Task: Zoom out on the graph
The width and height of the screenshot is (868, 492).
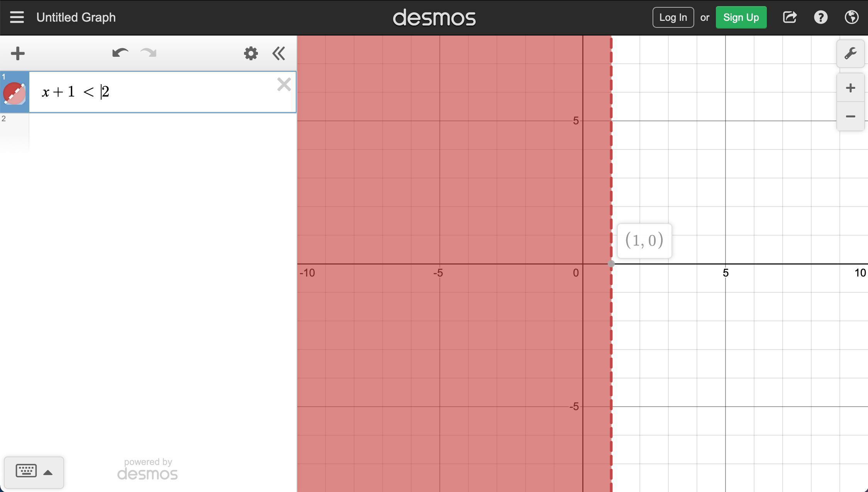Action: coord(850,116)
